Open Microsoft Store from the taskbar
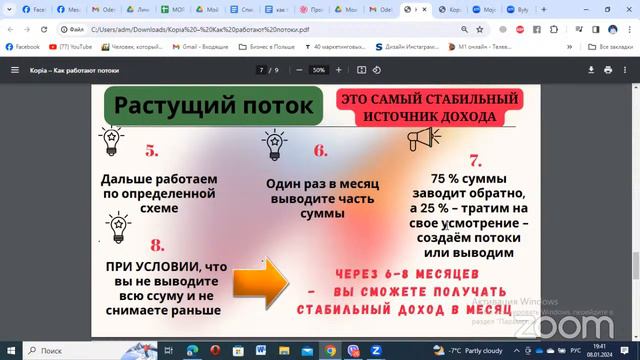Viewport: 640px width, 360px height. (238, 351)
